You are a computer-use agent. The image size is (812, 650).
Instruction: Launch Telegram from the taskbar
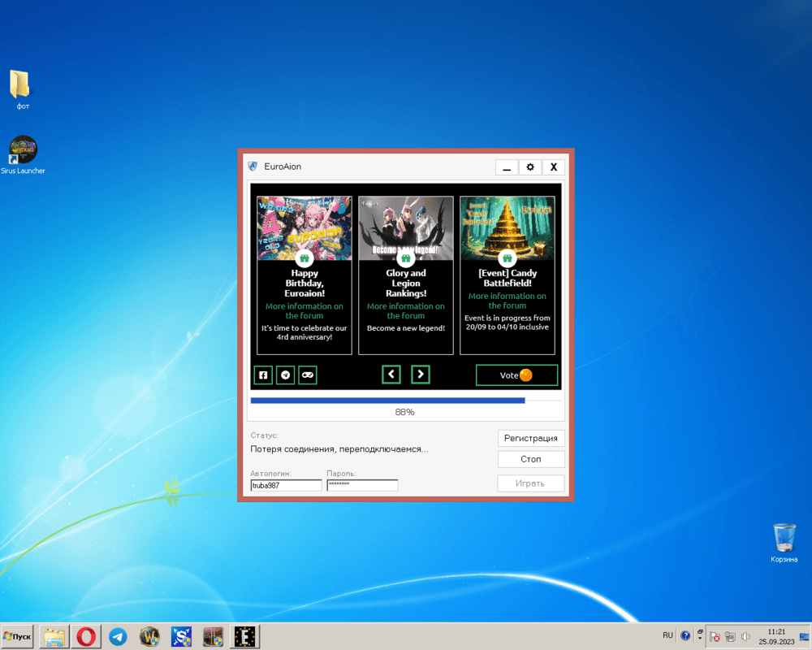(118, 636)
